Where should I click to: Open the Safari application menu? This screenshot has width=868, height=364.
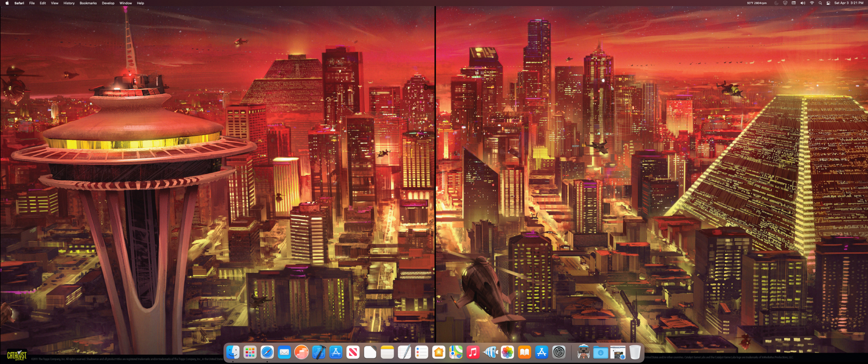click(x=19, y=3)
